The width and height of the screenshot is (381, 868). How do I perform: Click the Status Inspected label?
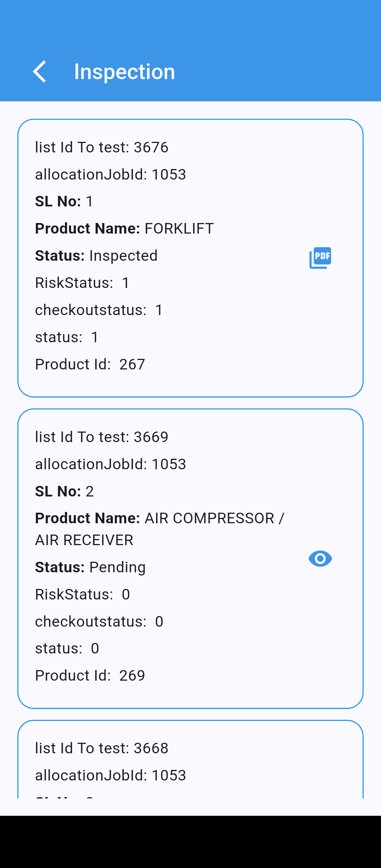pos(96,256)
